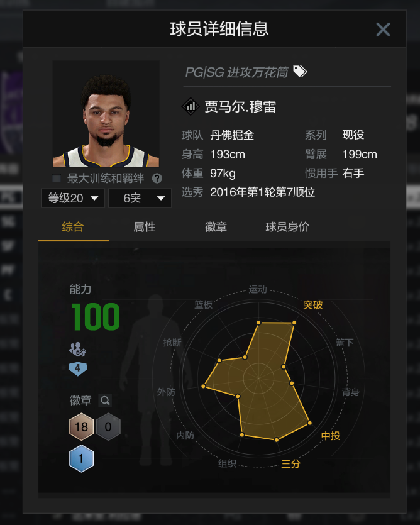Image resolution: width=420 pixels, height=525 pixels.
Task: Expand the 6突 breakthrough dropdown
Action: pos(140,198)
